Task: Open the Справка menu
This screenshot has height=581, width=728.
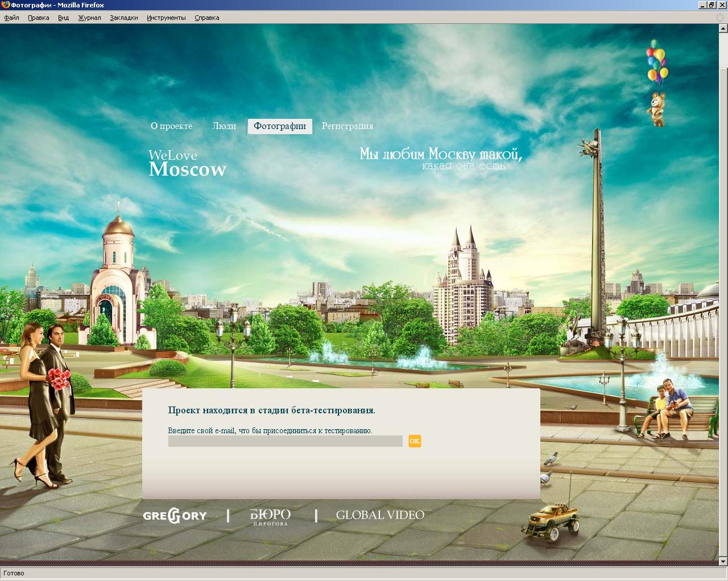Action: coord(206,18)
